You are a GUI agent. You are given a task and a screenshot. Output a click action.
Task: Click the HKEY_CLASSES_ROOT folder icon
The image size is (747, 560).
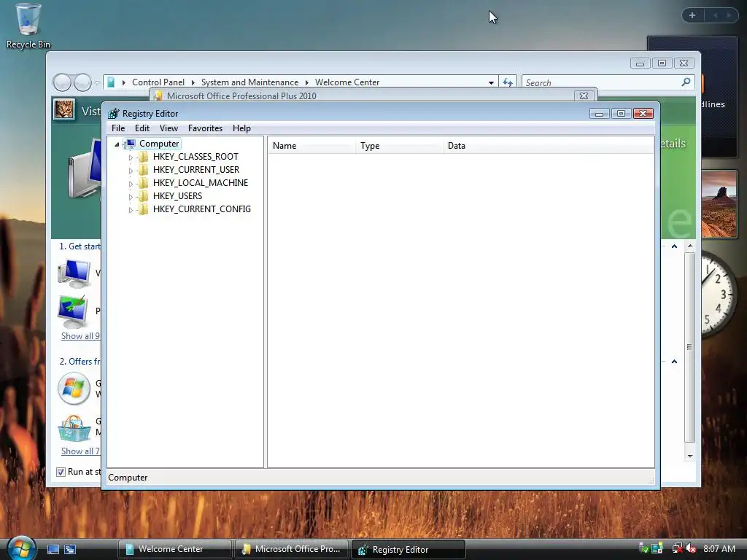pos(144,157)
